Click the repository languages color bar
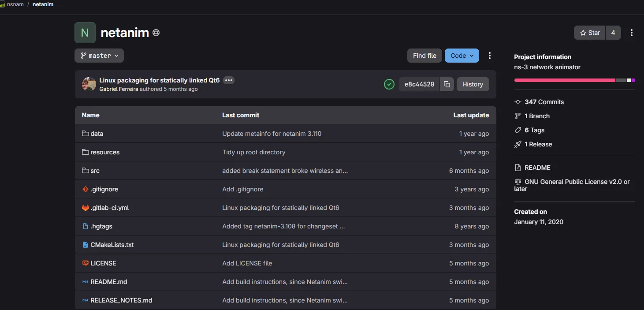644x310 pixels. pyautogui.click(x=574, y=80)
